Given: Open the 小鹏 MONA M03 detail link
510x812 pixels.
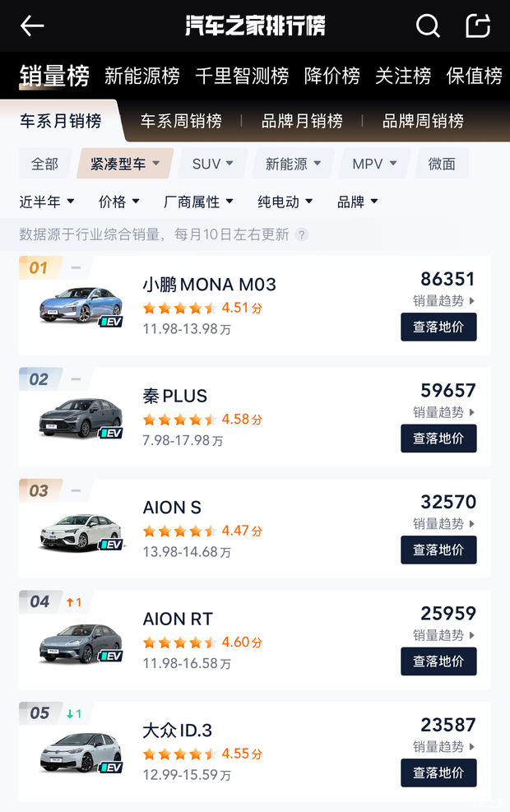Looking at the screenshot, I should [x=210, y=285].
